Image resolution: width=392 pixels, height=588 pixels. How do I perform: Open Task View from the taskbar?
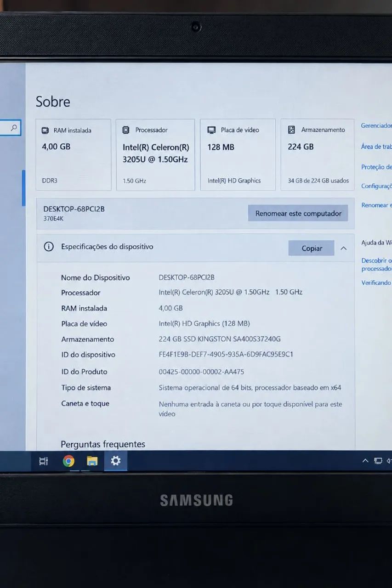44,461
